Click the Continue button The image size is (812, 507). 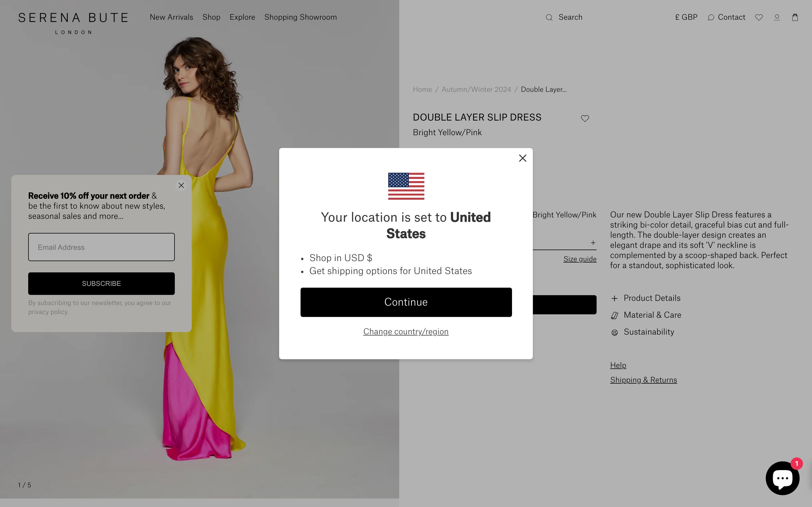coord(406,302)
